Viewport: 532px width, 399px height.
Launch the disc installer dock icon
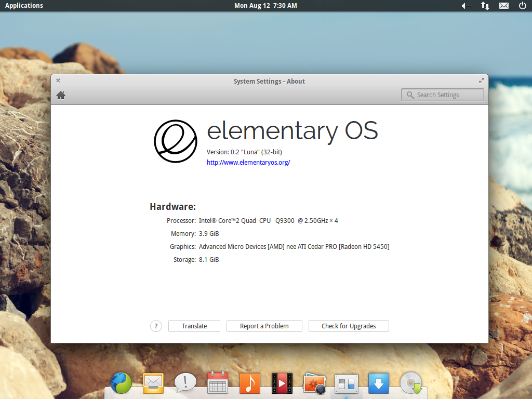[411, 383]
